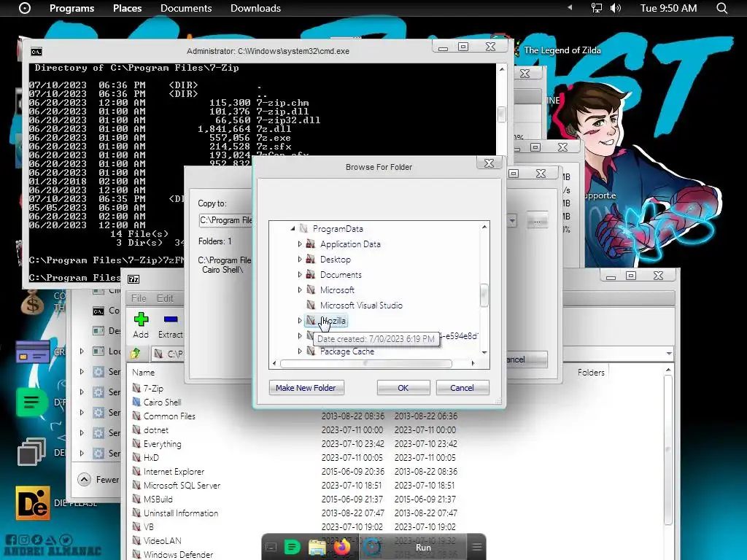Click the cmd window vertical scrollbar thumb
Viewport: 747px width, 560px height.
coord(501,114)
